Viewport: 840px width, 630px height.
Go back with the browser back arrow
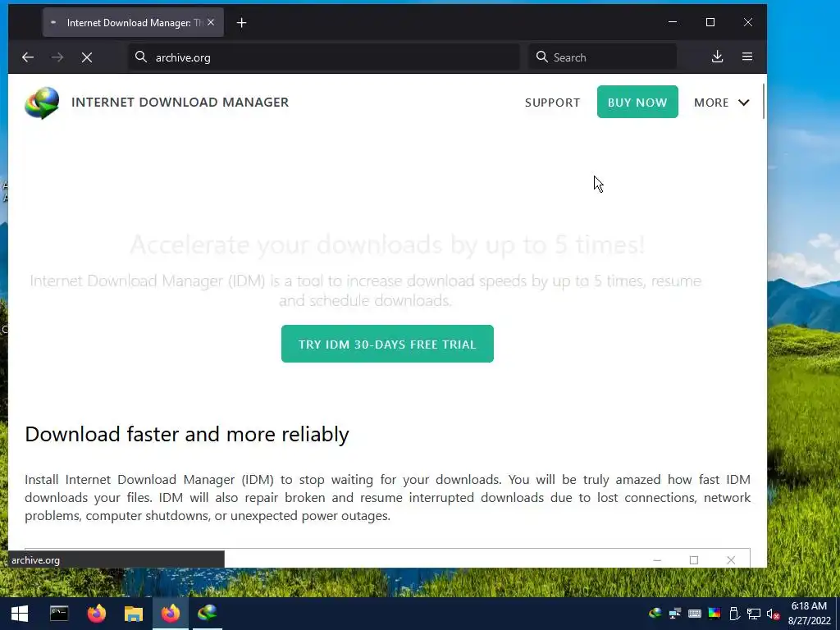pyautogui.click(x=28, y=57)
